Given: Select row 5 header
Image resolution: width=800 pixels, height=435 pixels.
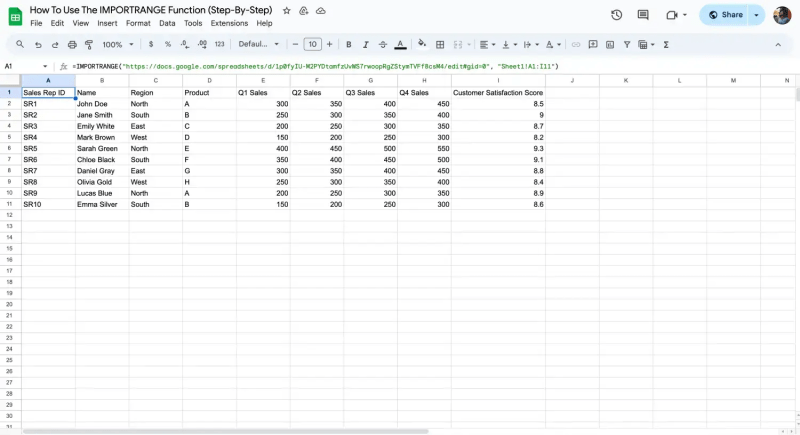Looking at the screenshot, I should coord(9,137).
